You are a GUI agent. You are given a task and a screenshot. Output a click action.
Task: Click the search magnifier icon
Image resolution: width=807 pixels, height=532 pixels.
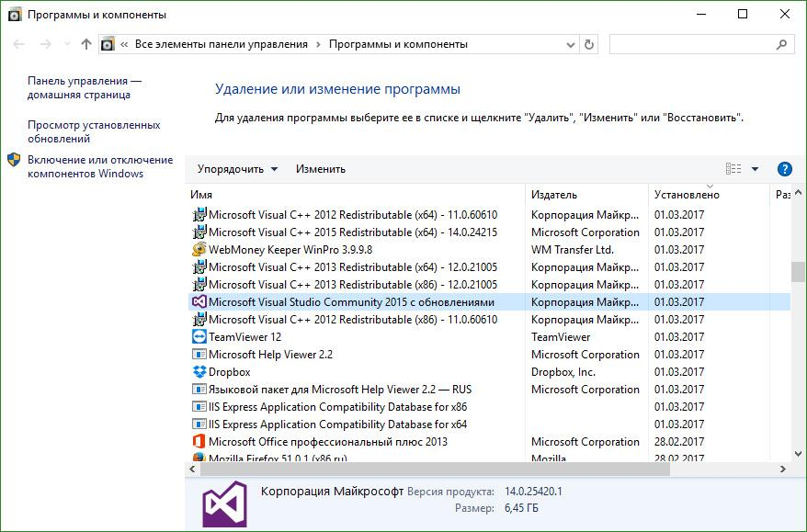click(x=782, y=44)
